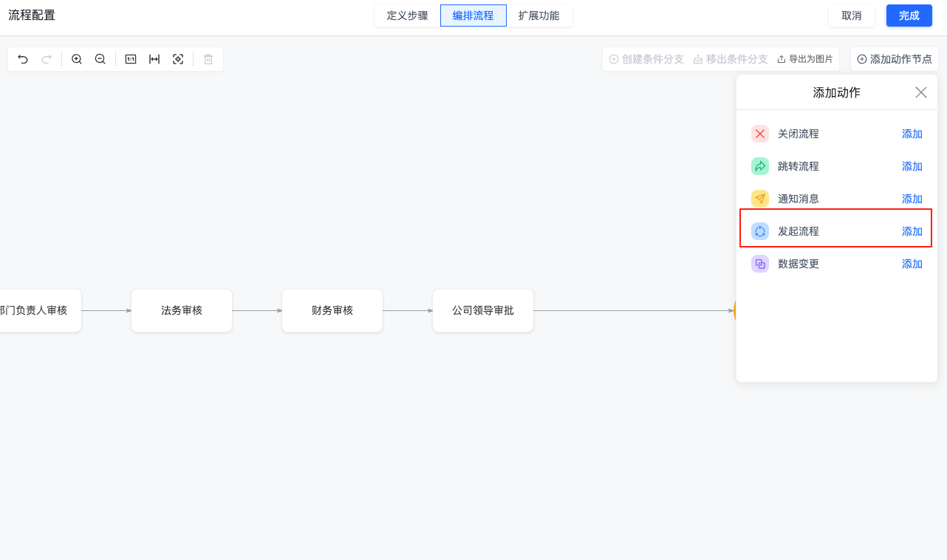Click the 跳转流程 label
This screenshot has width=947, height=560.
[799, 166]
